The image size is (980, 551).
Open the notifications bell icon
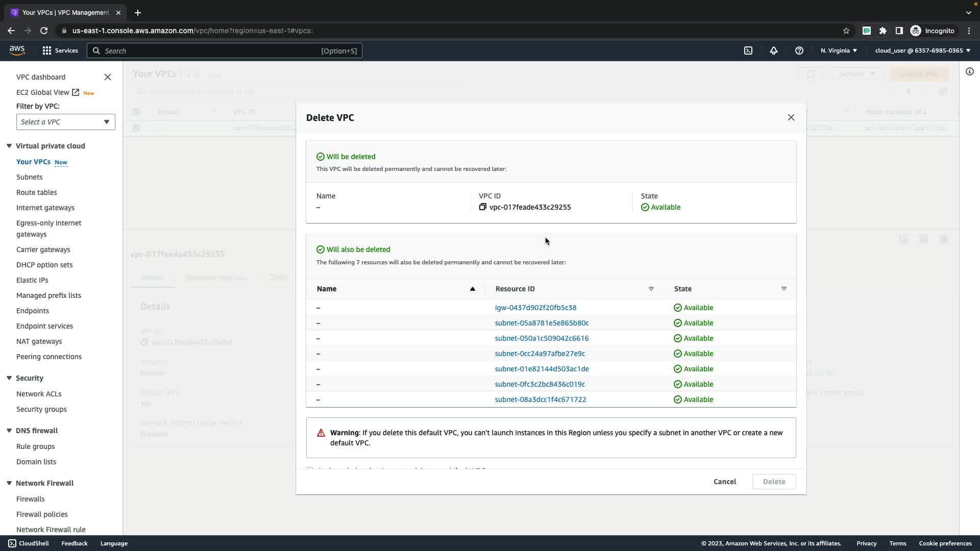point(774,51)
